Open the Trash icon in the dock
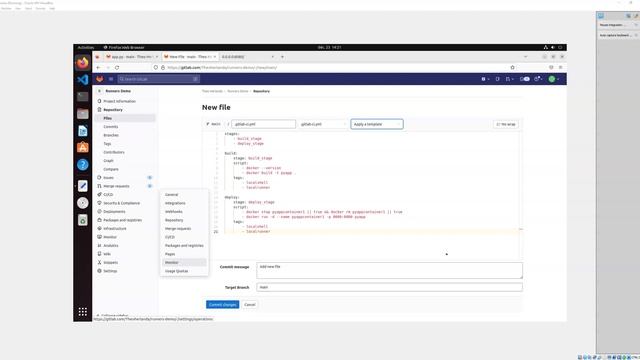 coord(82,220)
